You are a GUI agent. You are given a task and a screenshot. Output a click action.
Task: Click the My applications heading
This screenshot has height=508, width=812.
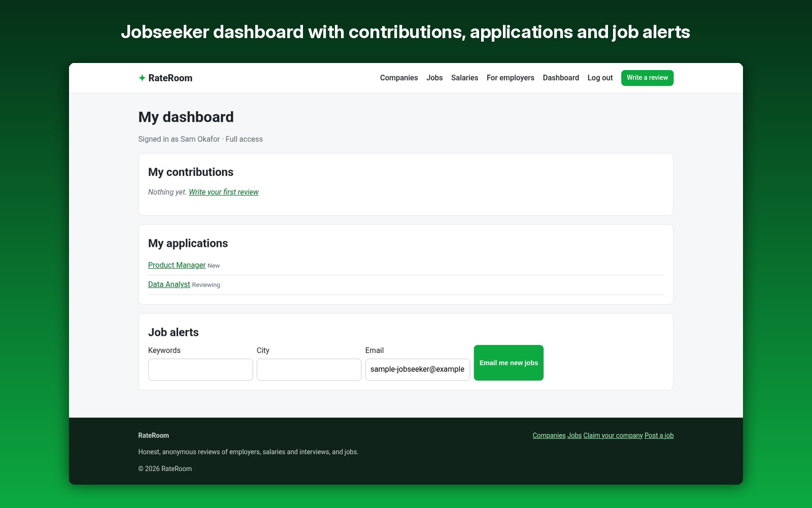tap(188, 243)
